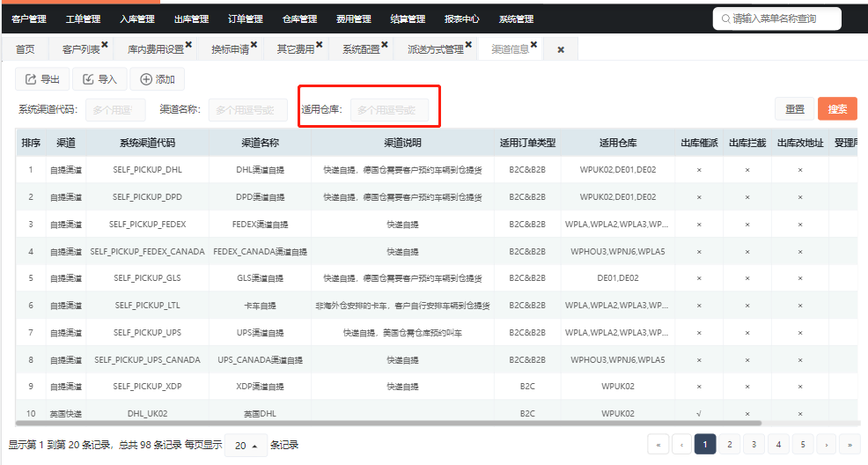Image resolution: width=868 pixels, height=465 pixels.
Task: Switch to the 首页 tab
Action: (25, 49)
